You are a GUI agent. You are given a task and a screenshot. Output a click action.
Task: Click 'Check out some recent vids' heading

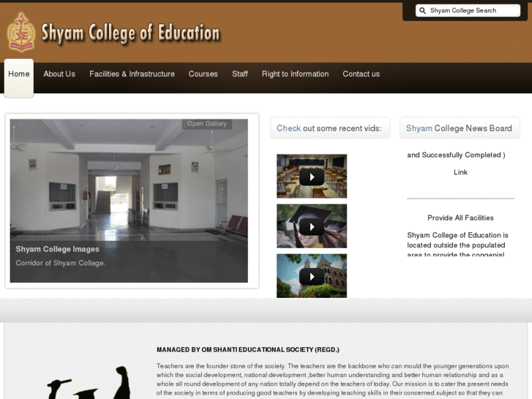click(329, 128)
